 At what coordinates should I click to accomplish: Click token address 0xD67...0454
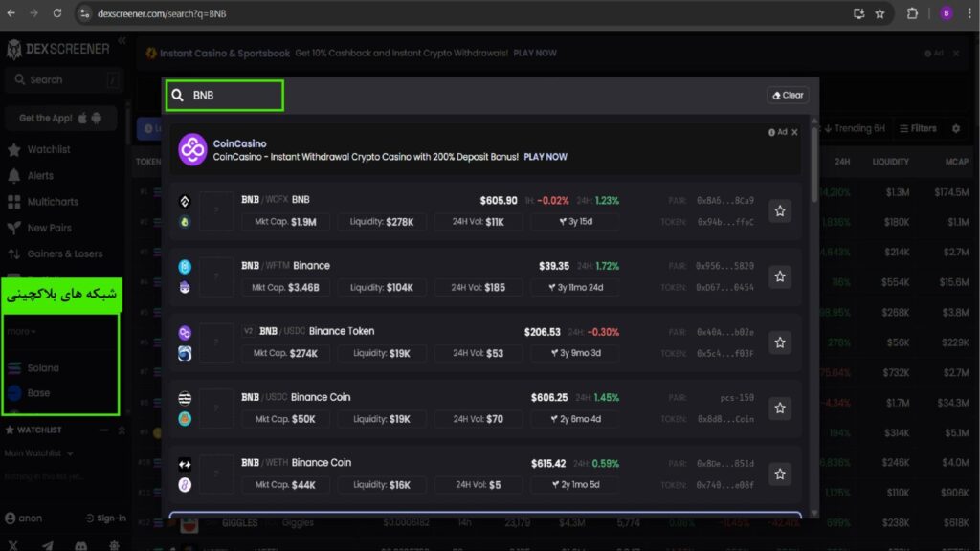pyautogui.click(x=725, y=287)
